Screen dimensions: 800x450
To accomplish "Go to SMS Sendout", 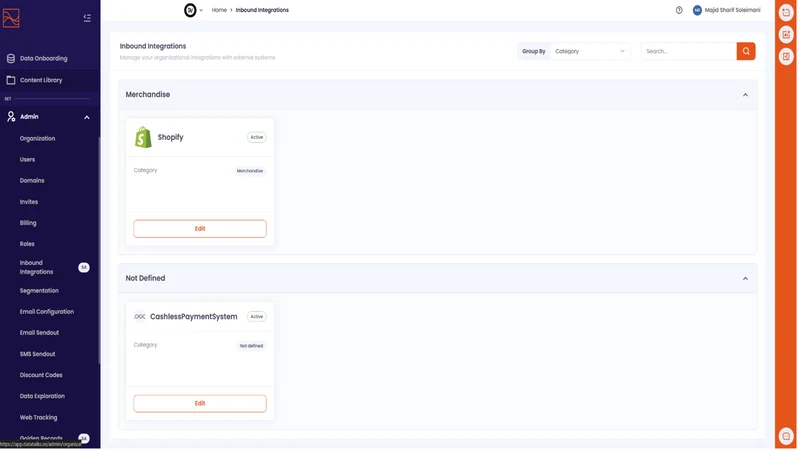I will pos(37,354).
